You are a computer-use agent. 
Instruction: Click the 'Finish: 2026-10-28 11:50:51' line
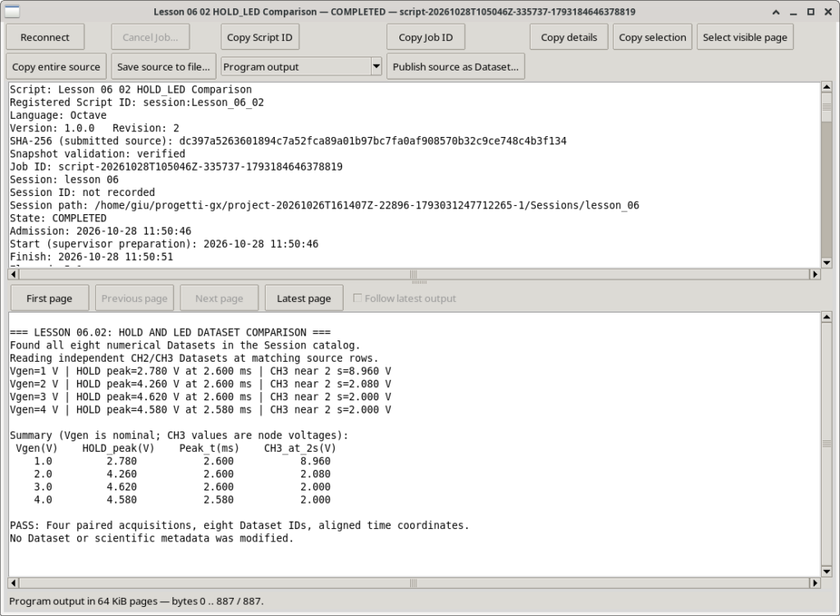[x=91, y=257]
